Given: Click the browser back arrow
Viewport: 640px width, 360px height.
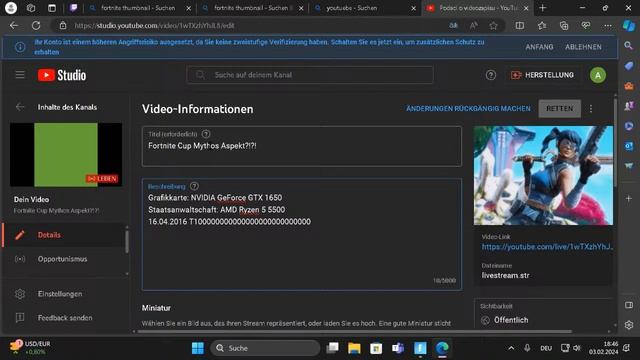Looking at the screenshot, I should 14,25.
